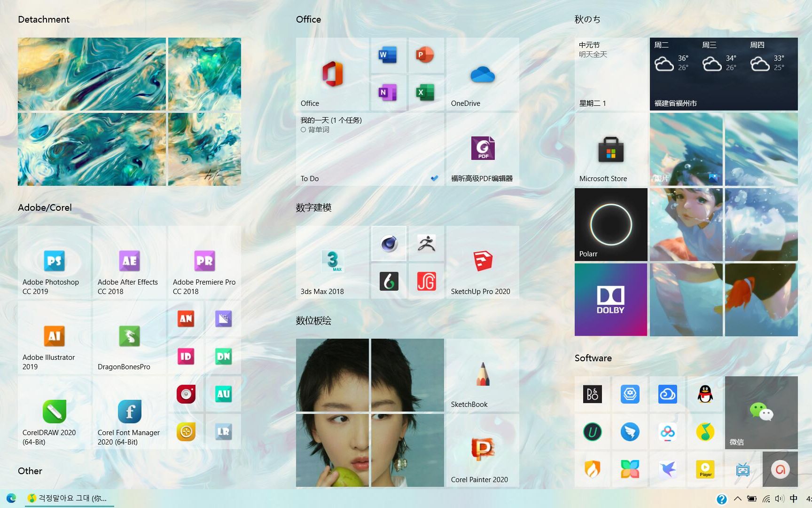The width and height of the screenshot is (812, 508).
Task: Open the Polarr photo editor
Action: (610, 224)
